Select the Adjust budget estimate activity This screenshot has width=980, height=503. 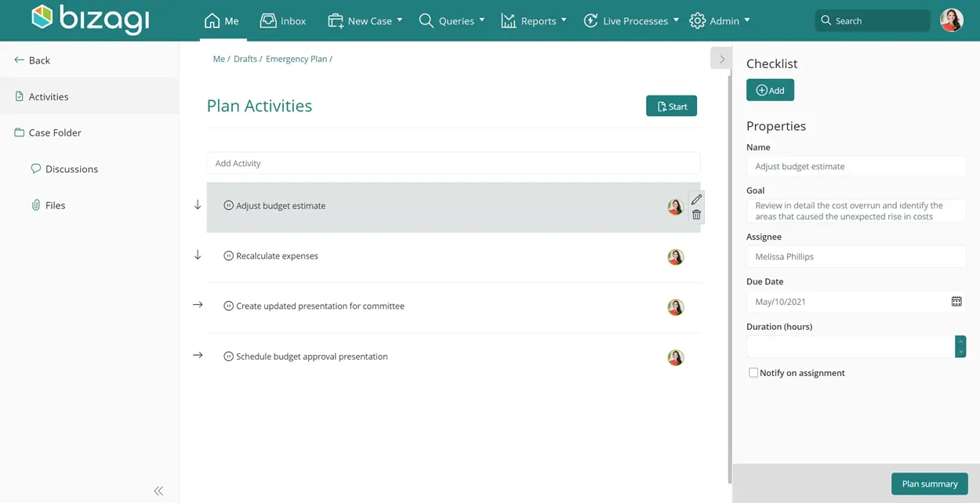(x=453, y=207)
